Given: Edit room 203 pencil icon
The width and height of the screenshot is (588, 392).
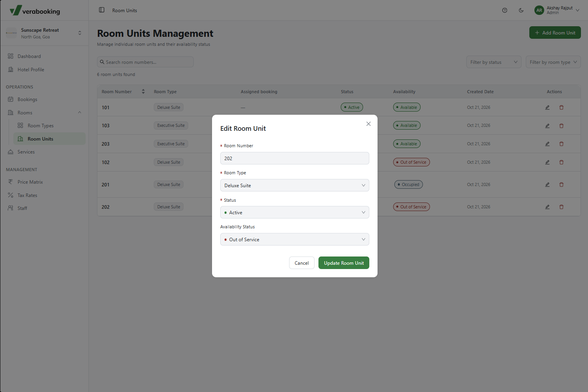Looking at the screenshot, I should pos(547,144).
